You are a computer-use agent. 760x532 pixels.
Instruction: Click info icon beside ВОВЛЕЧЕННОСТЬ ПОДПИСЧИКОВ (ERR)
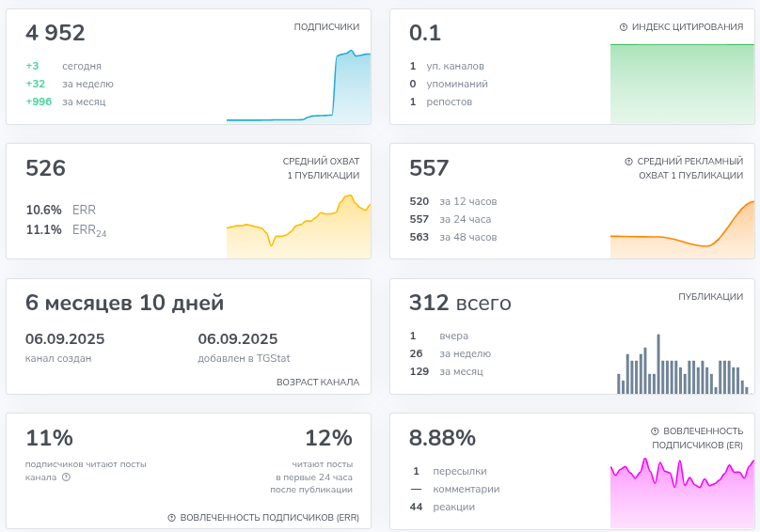(x=171, y=518)
